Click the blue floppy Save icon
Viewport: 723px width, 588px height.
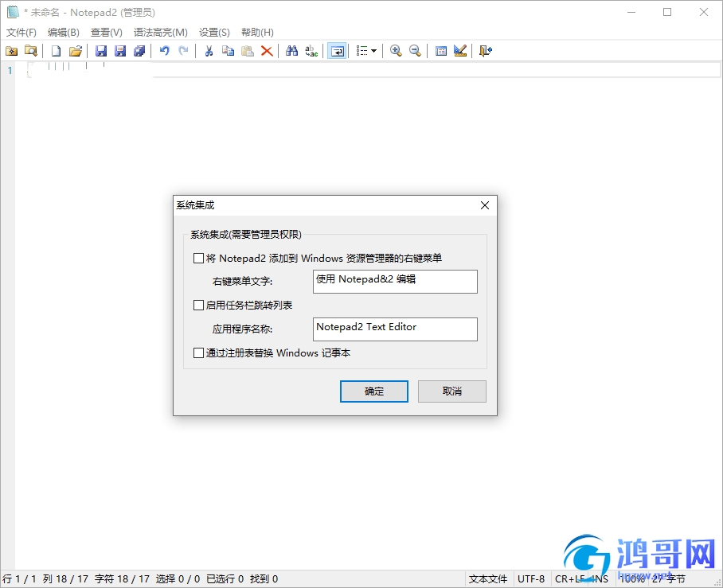pos(101,51)
